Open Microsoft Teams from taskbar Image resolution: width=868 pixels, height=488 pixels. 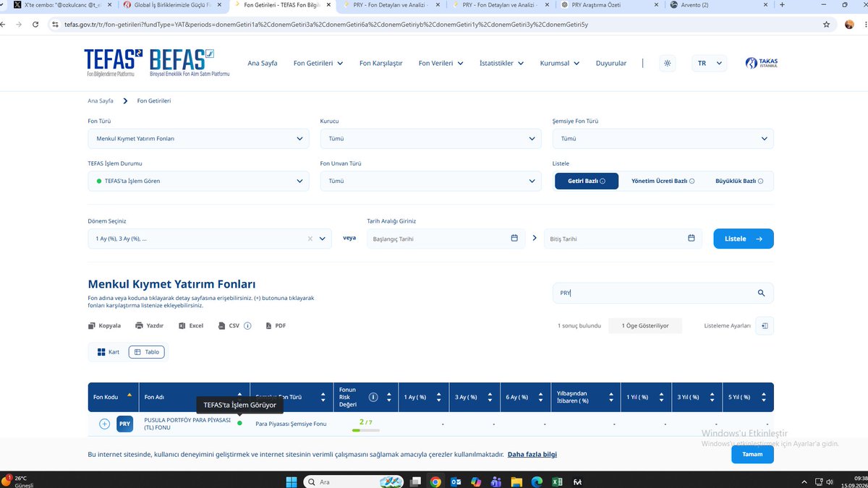coord(496,481)
